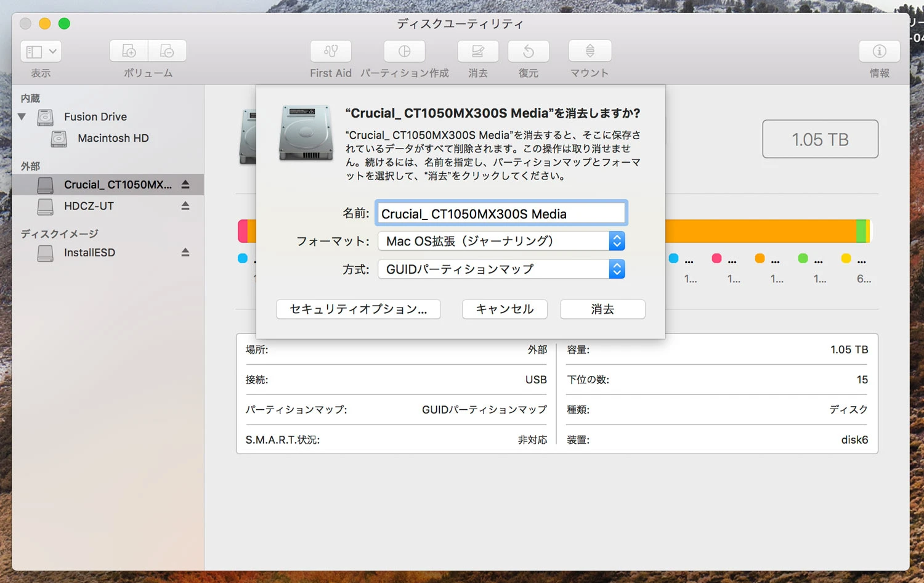Click the orange partition usage bar segment

click(x=761, y=231)
